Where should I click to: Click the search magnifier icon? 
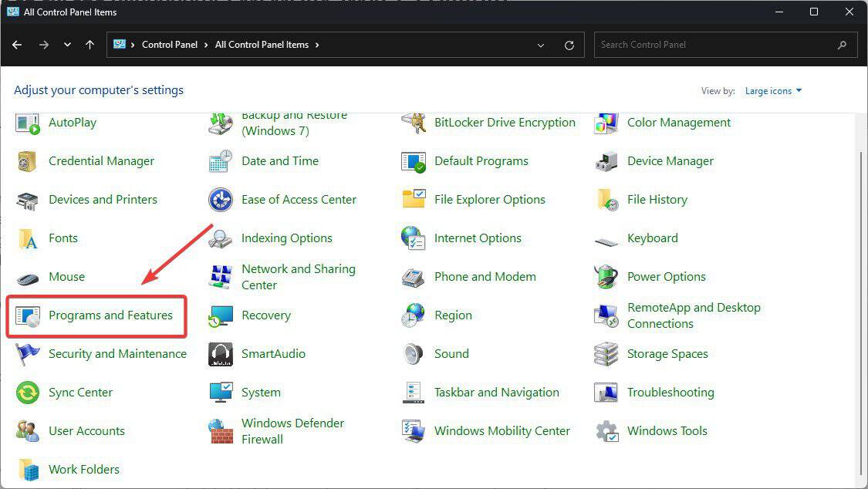(x=842, y=45)
